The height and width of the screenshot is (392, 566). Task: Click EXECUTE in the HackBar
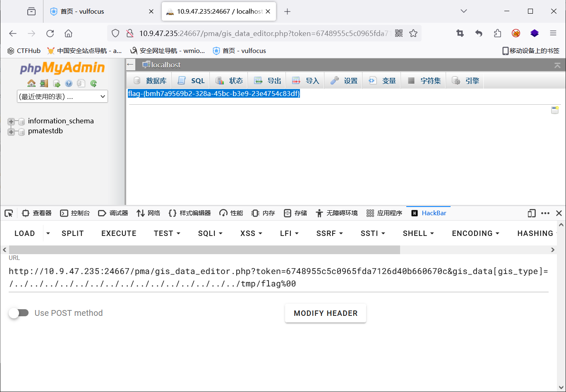pyautogui.click(x=118, y=233)
